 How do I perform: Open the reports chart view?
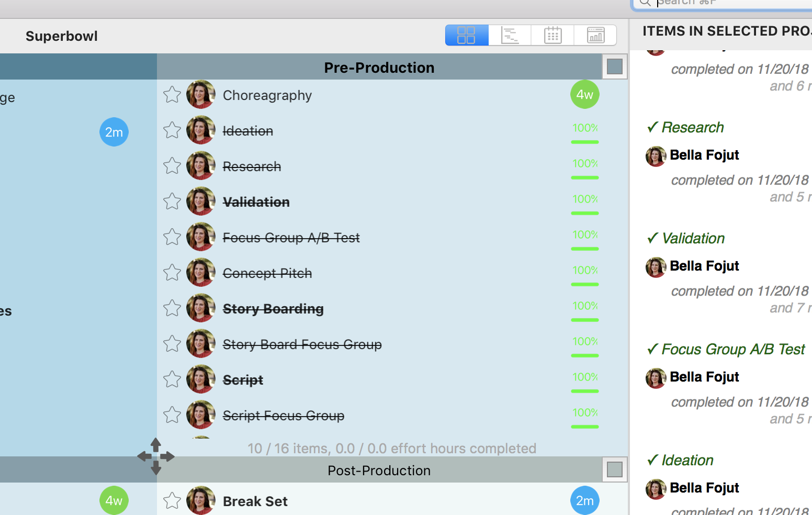pyautogui.click(x=595, y=35)
